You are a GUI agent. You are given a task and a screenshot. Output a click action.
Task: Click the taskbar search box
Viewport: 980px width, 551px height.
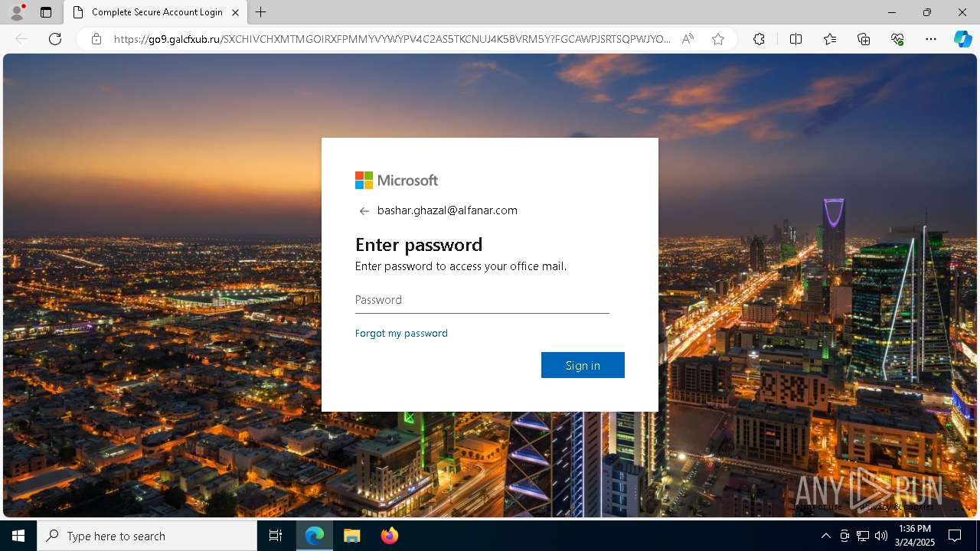pos(147,536)
